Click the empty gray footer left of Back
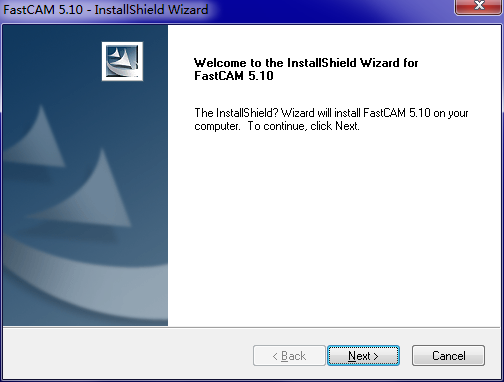 [128, 356]
